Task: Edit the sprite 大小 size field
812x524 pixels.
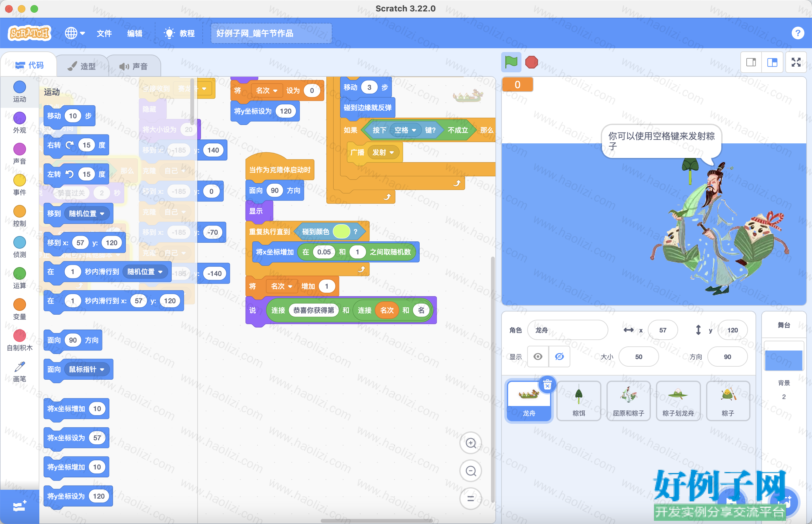Action: tap(638, 356)
